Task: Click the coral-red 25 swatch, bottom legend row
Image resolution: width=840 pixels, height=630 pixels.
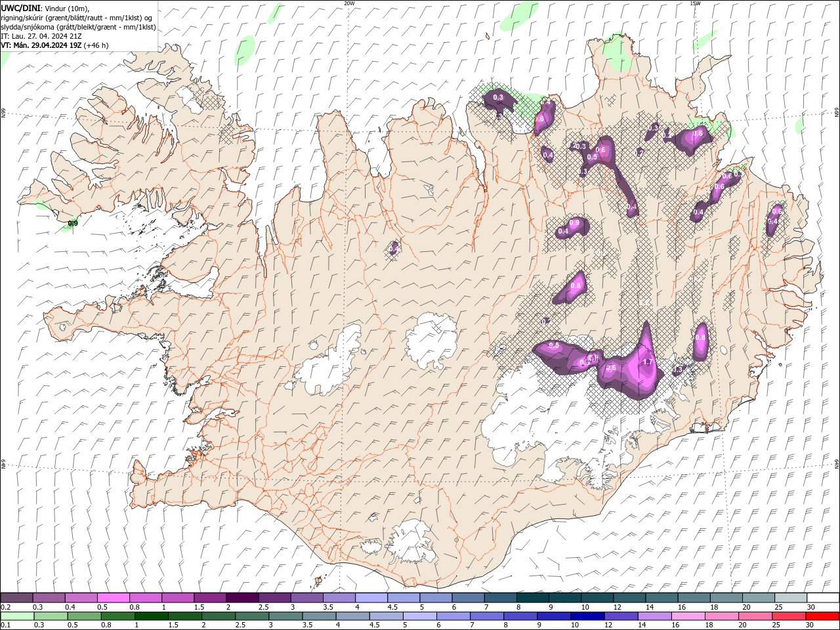Action: [789, 616]
